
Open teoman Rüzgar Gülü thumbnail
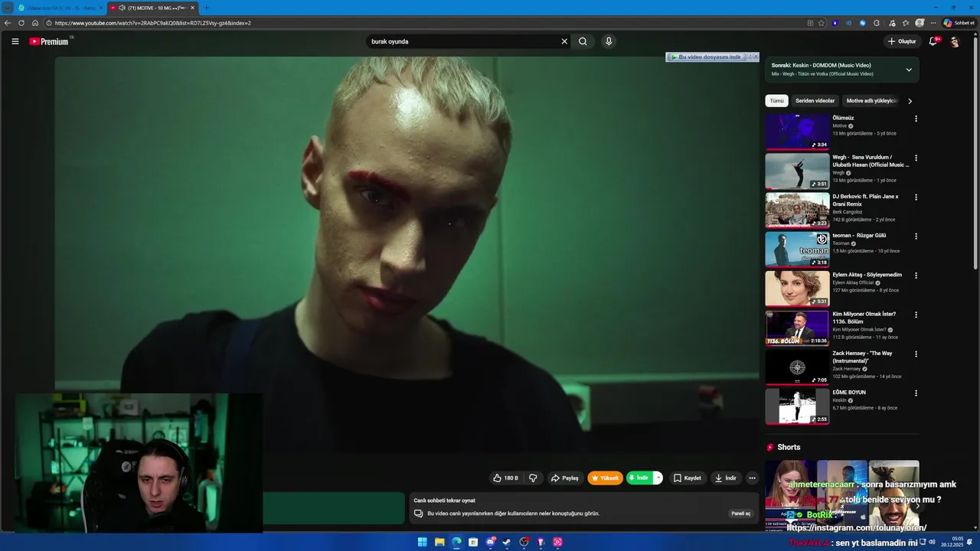(797, 249)
